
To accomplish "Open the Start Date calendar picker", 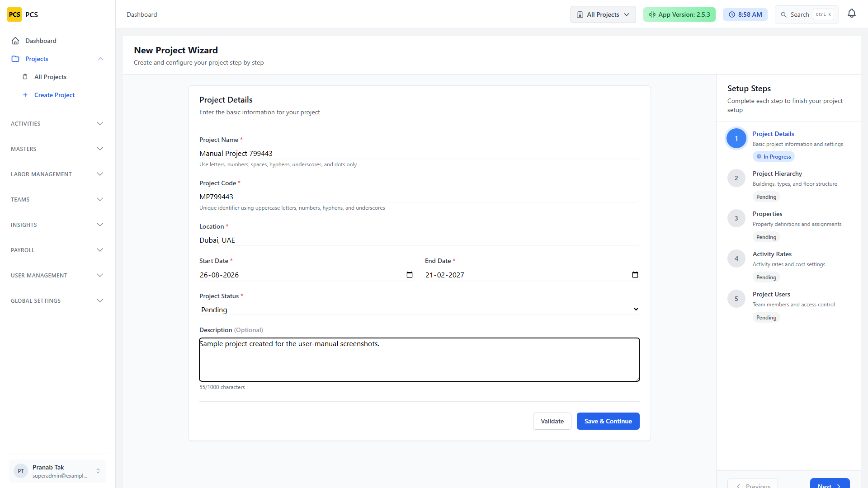I will click(x=410, y=275).
